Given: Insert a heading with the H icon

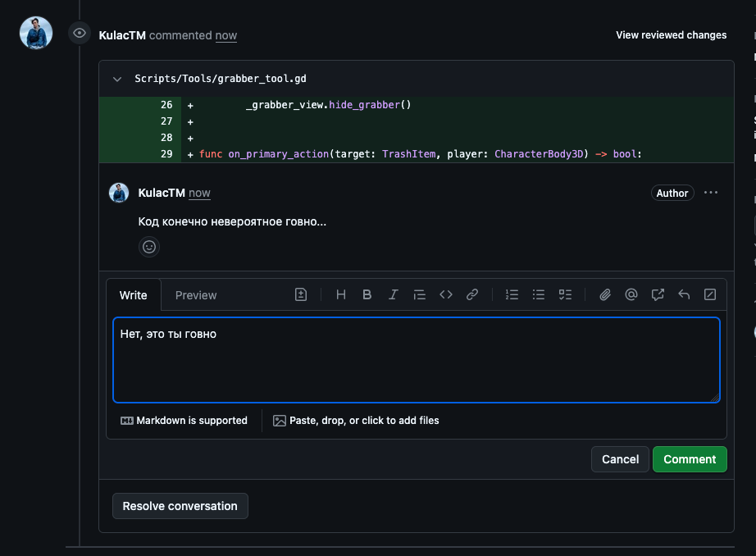Looking at the screenshot, I should click(x=341, y=294).
